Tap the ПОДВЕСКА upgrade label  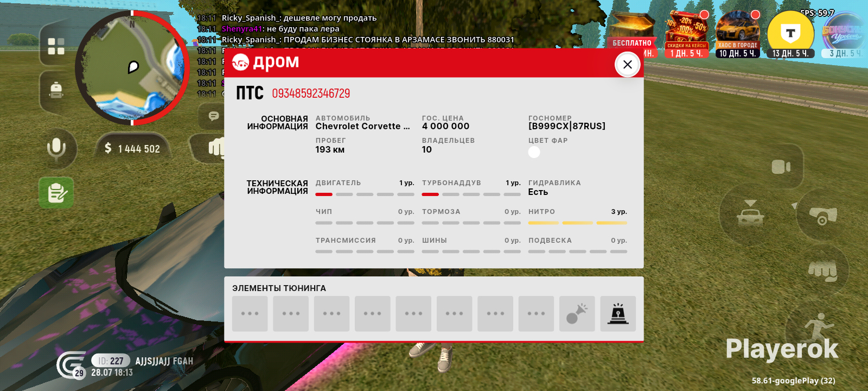[550, 241]
